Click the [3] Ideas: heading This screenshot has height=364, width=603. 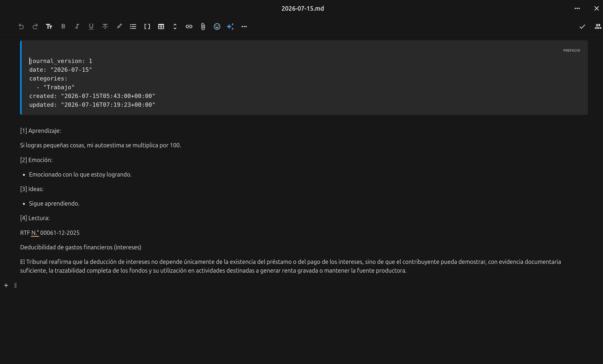coord(32,189)
